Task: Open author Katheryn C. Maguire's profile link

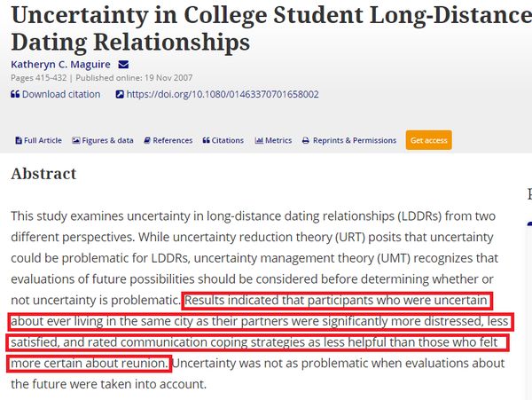Action: 61,65
